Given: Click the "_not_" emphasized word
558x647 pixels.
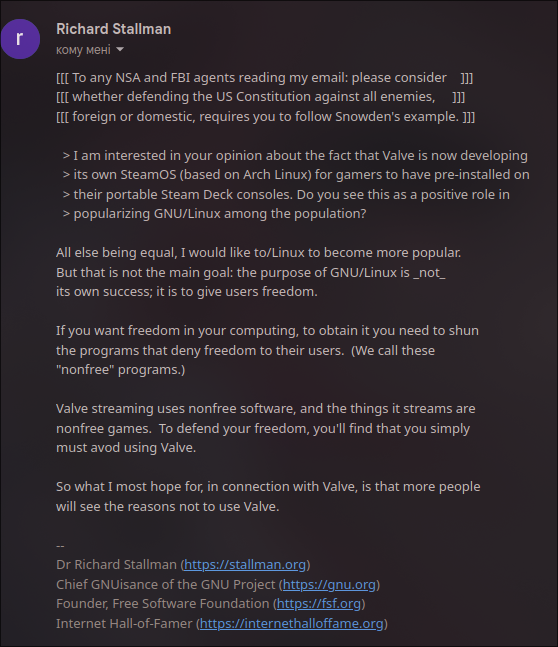Looking at the screenshot, I should [429, 273].
